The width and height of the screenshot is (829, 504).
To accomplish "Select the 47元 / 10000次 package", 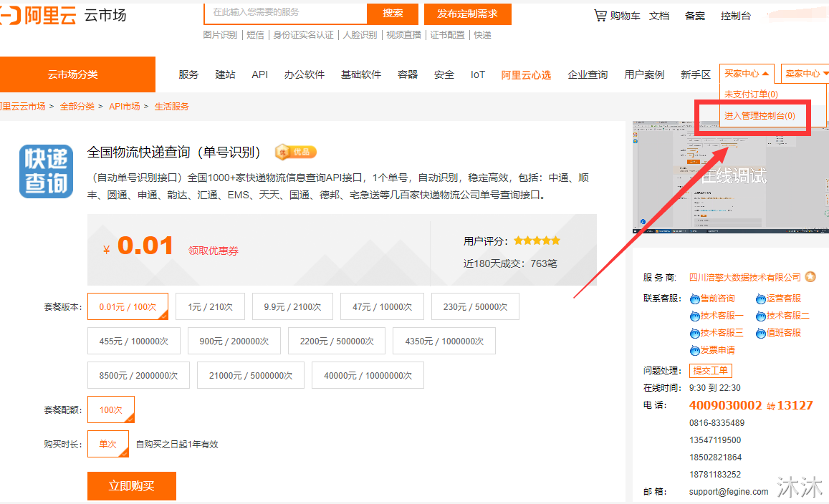I will [382, 306].
